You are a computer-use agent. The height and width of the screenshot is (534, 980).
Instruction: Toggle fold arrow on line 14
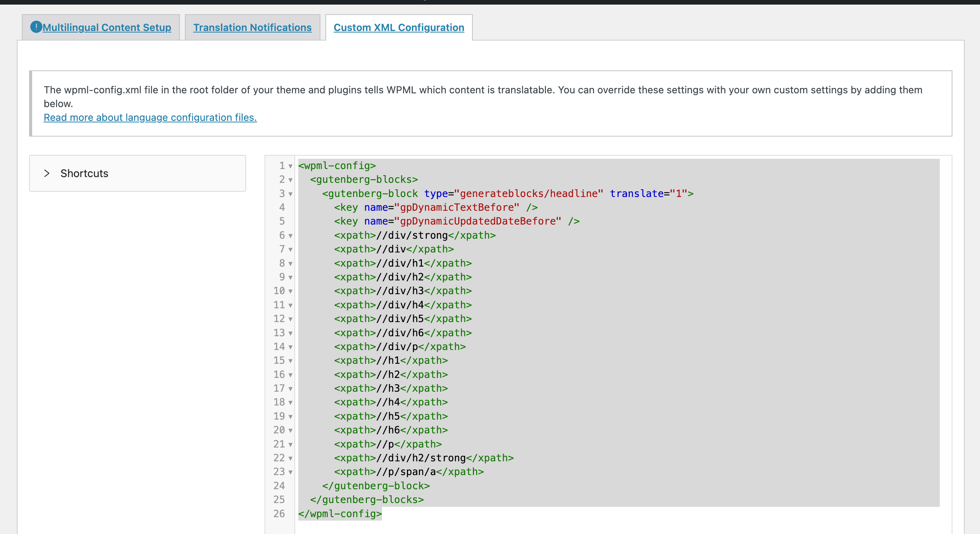point(291,347)
